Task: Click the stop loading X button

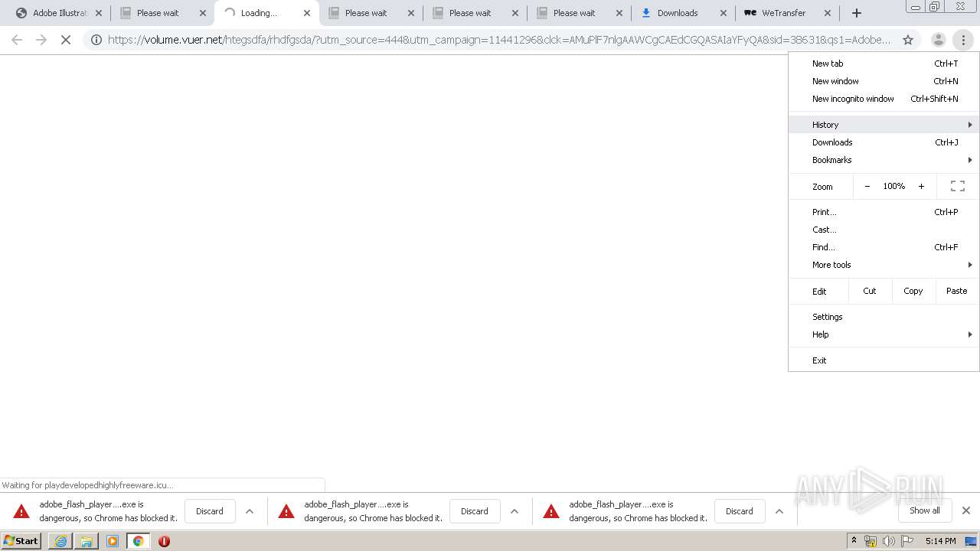Action: [x=66, y=40]
